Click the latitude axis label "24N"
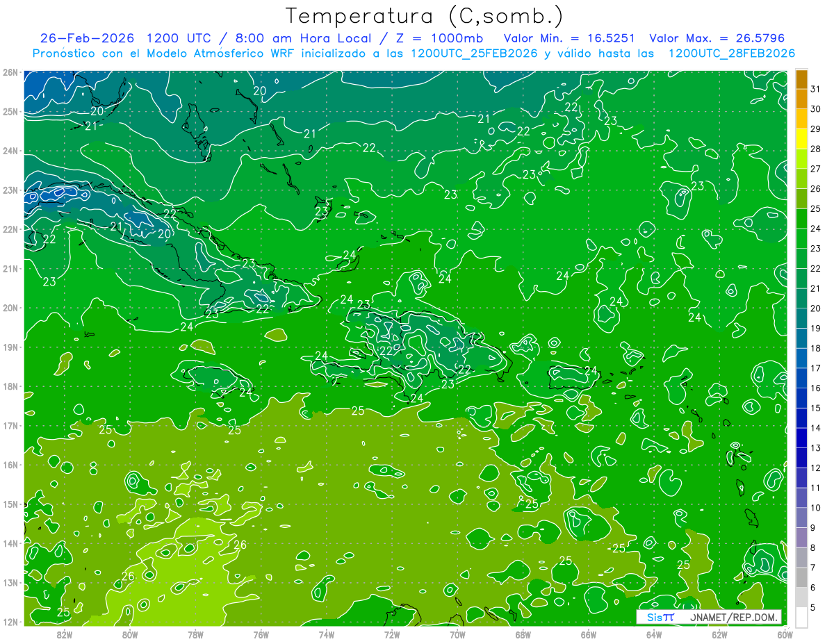The image size is (834, 644). coord(10,151)
